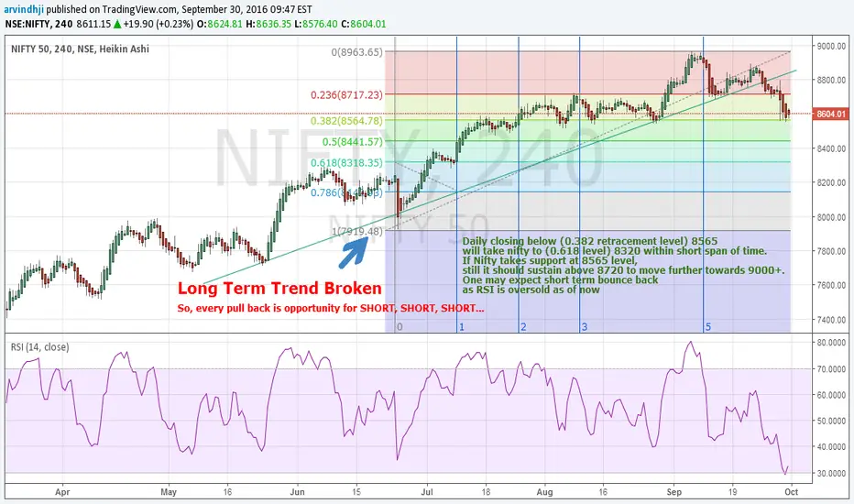Click 7800.00 on the price axis

click(x=830, y=251)
